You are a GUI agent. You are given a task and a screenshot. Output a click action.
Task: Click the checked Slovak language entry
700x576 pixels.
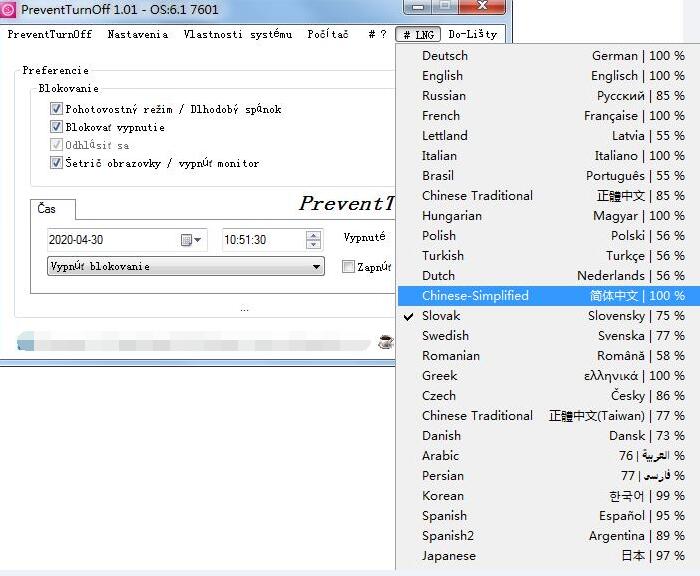pyautogui.click(x=549, y=316)
